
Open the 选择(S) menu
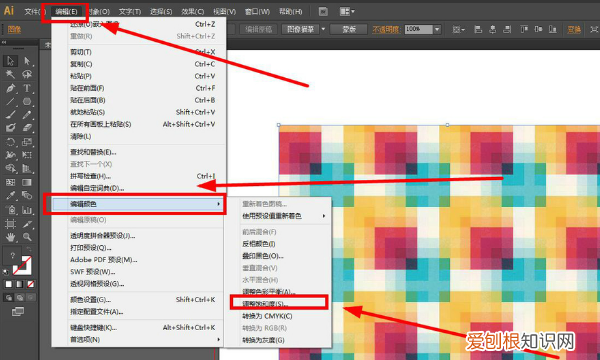coord(161,11)
